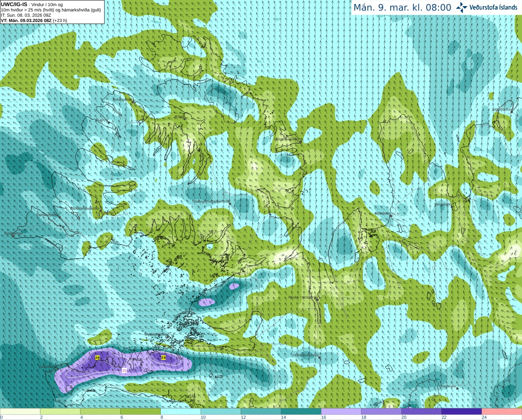This screenshot has width=522, height=420.
Task: Click the Veðurstofa Íslands logo icon
Action: point(462,7)
